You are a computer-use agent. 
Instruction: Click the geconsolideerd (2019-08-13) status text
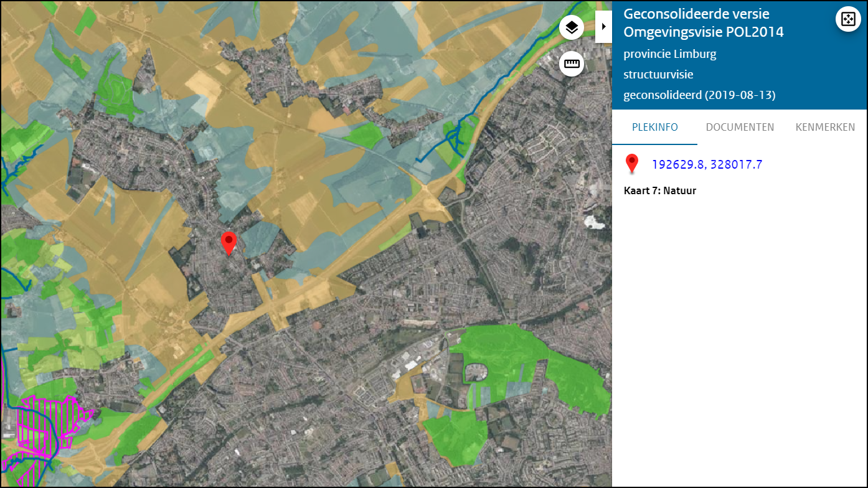699,95
